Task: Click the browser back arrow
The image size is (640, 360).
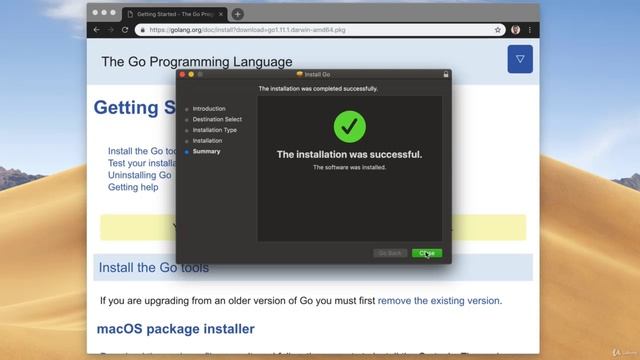Action: 96,30
